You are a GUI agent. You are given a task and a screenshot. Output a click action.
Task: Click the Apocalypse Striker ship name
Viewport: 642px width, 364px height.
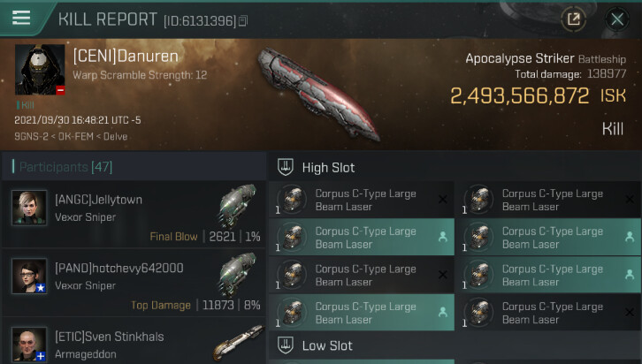click(520, 58)
